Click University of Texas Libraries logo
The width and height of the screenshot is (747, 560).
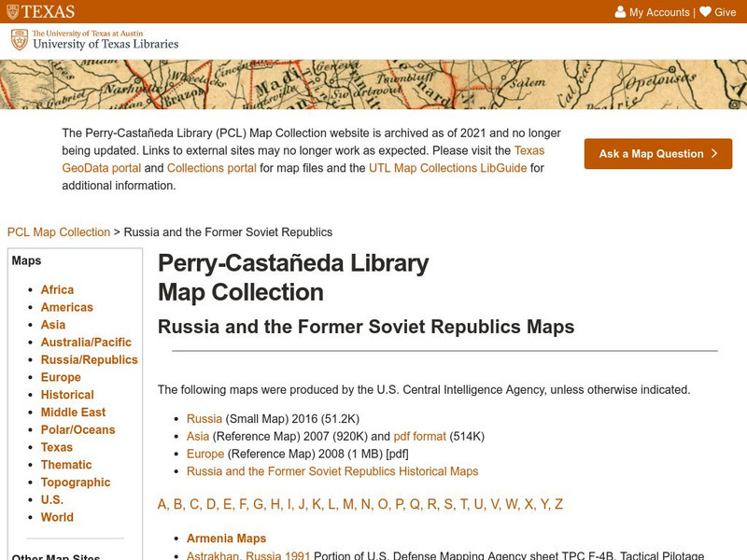94,39
